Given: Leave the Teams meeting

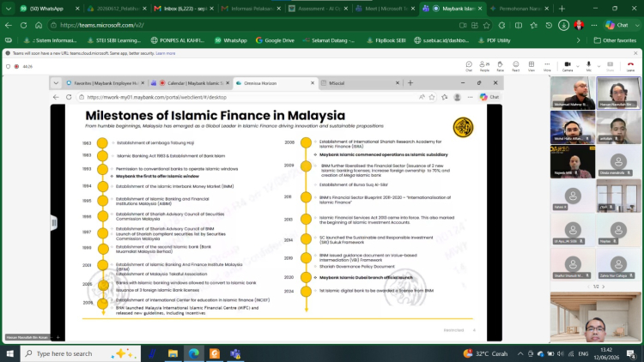Looking at the screenshot, I should (x=630, y=66).
